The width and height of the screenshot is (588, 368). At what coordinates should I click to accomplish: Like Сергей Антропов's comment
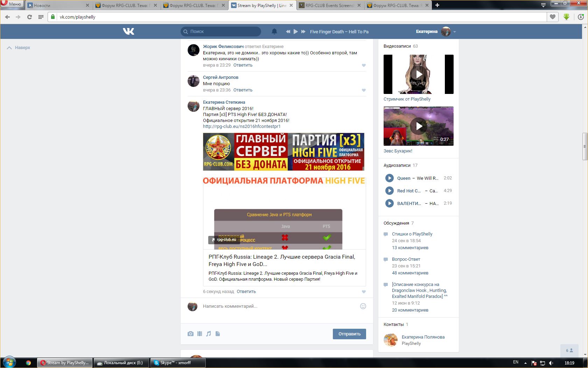tap(364, 90)
